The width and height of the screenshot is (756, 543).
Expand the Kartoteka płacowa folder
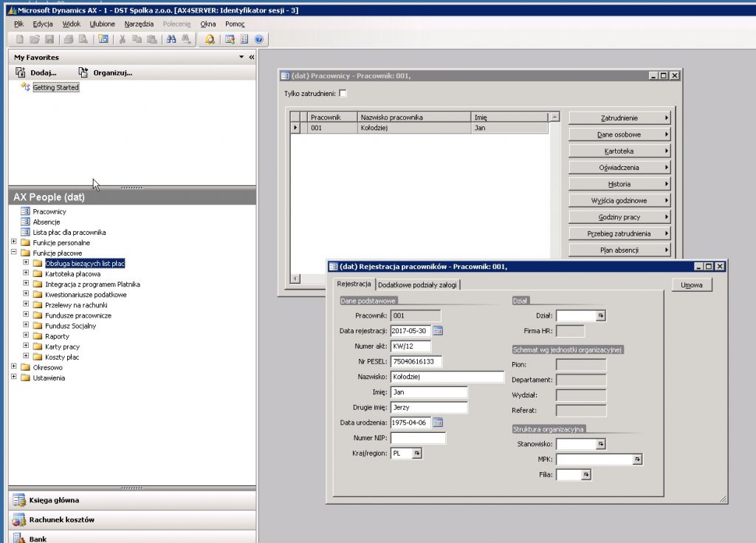(x=26, y=273)
